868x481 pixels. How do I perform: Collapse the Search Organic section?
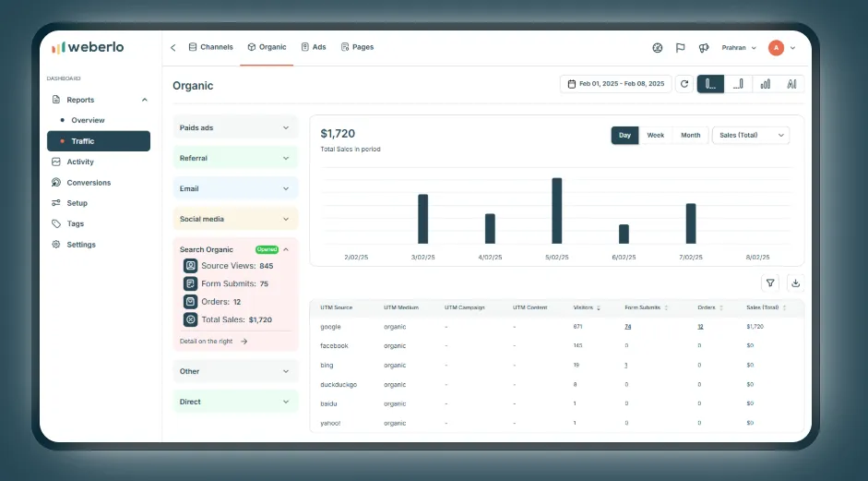(286, 249)
